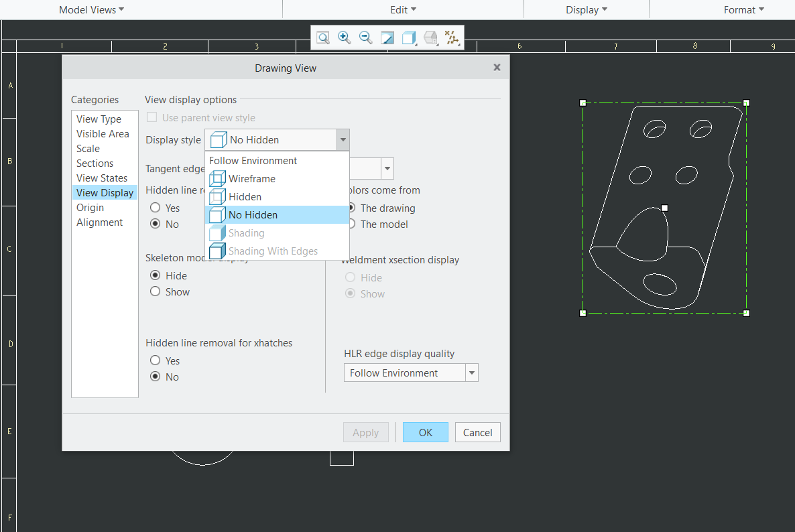Cancel the Drawing View dialog
Screen dimensions: 795x532
point(477,432)
